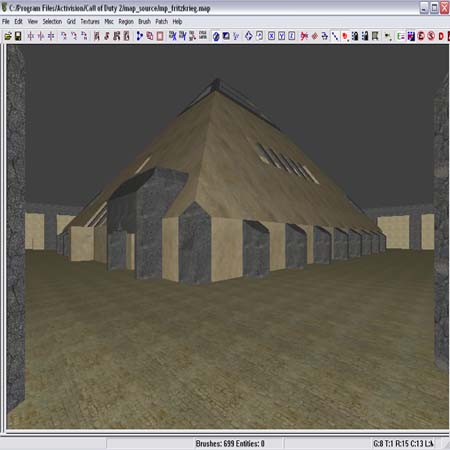The height and width of the screenshot is (450, 450).
Task: Open the Selection menu
Action: tap(52, 21)
